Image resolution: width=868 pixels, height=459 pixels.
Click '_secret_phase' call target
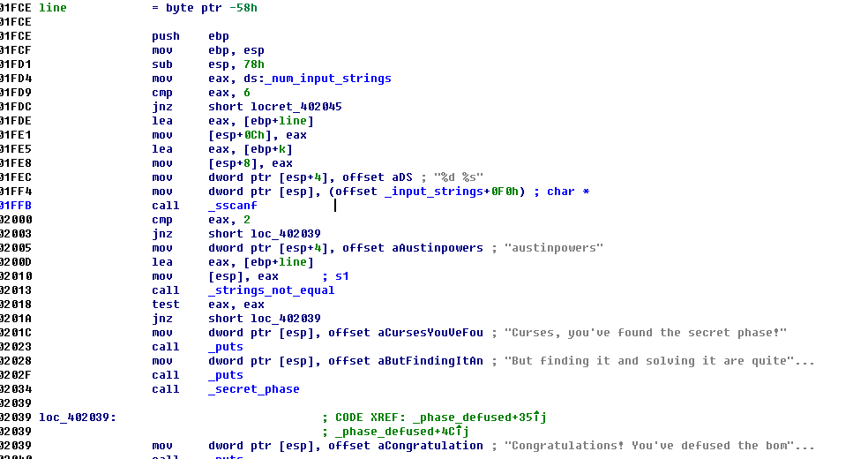253,389
